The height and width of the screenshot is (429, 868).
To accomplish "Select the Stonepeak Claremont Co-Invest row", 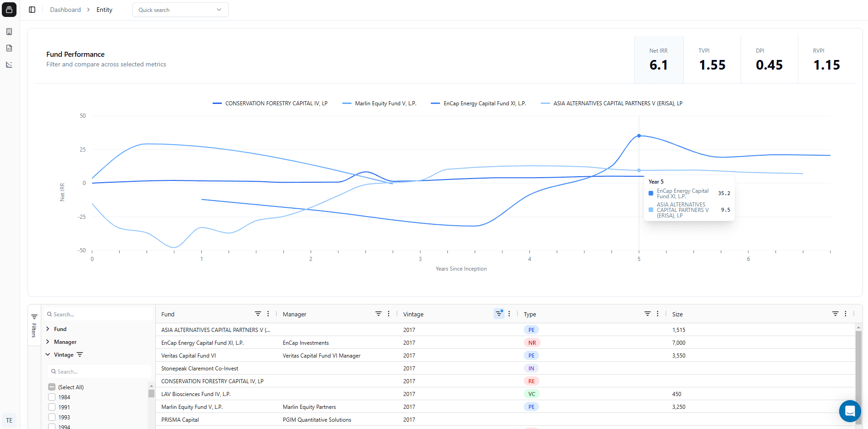I will [505, 368].
